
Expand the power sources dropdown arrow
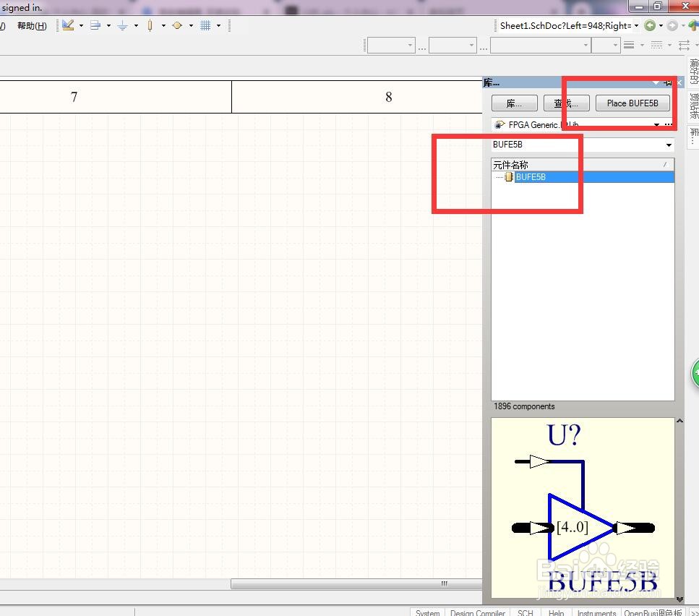[136, 26]
